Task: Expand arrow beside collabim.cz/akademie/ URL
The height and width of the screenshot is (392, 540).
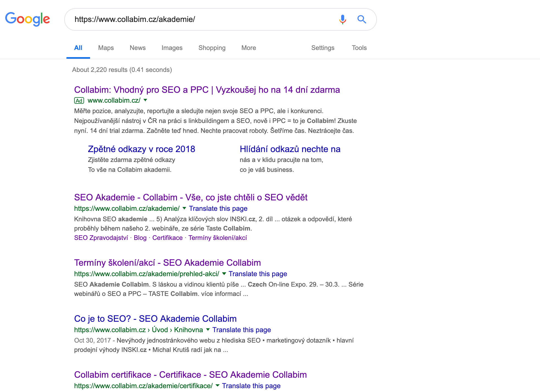Action: 184,208
